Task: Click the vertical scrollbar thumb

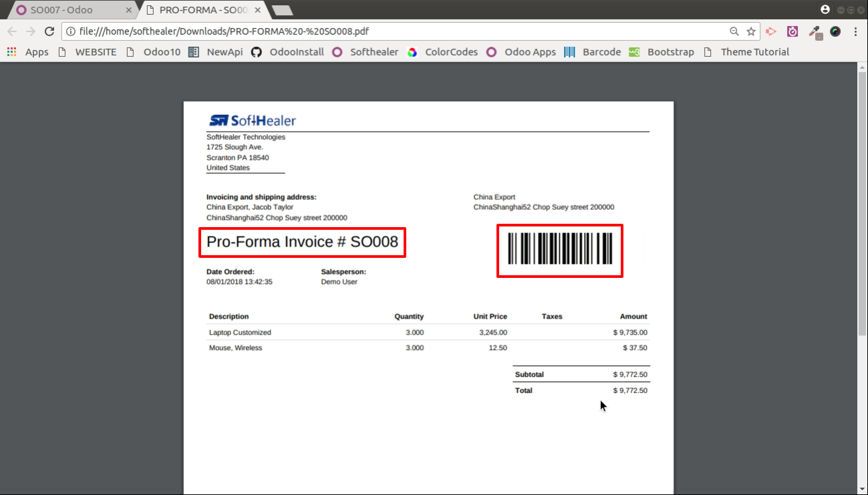Action: [x=862, y=204]
